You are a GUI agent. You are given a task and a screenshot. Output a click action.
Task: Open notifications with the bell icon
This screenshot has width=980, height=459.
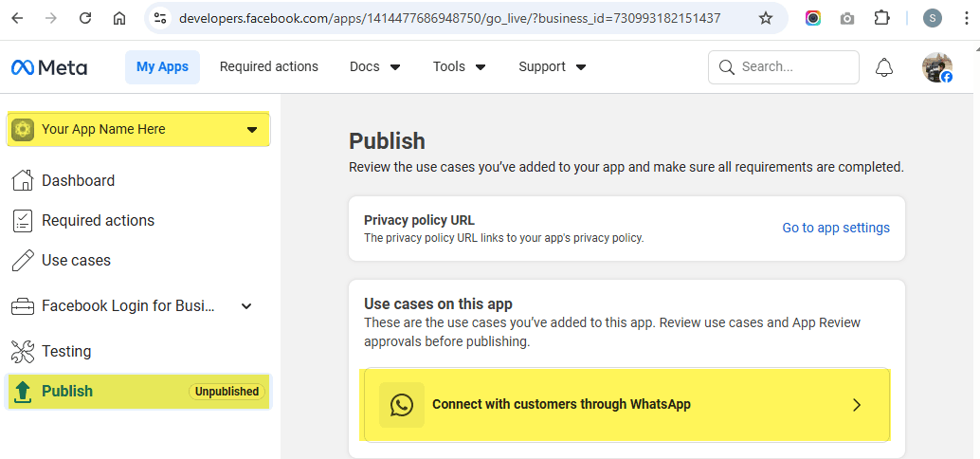[883, 67]
